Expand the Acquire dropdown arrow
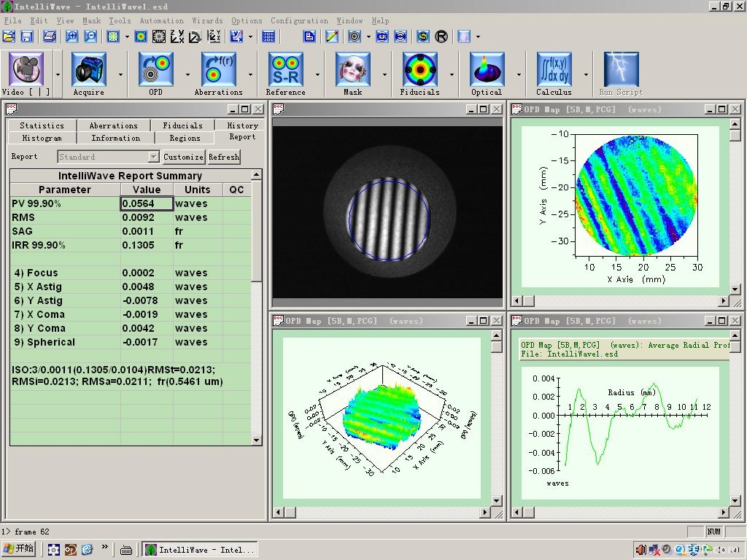The height and width of the screenshot is (560, 747). 120,75
